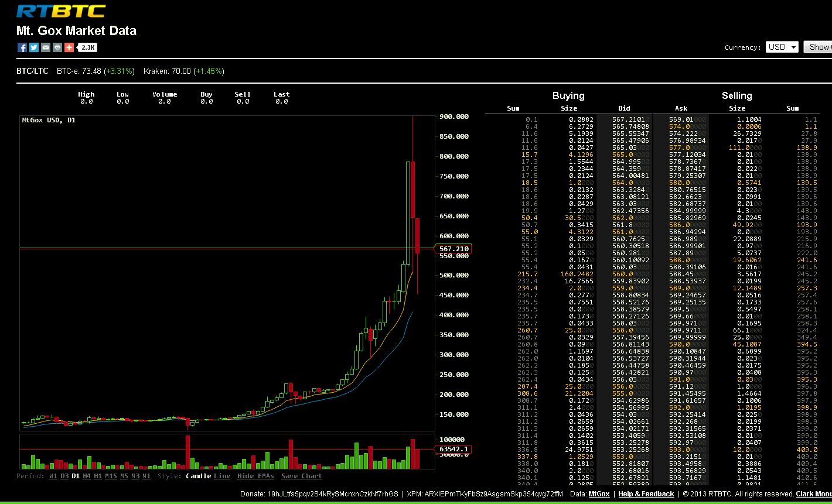This screenshot has width=832, height=504.
Task: Click the Buying order book heading
Action: click(x=568, y=95)
